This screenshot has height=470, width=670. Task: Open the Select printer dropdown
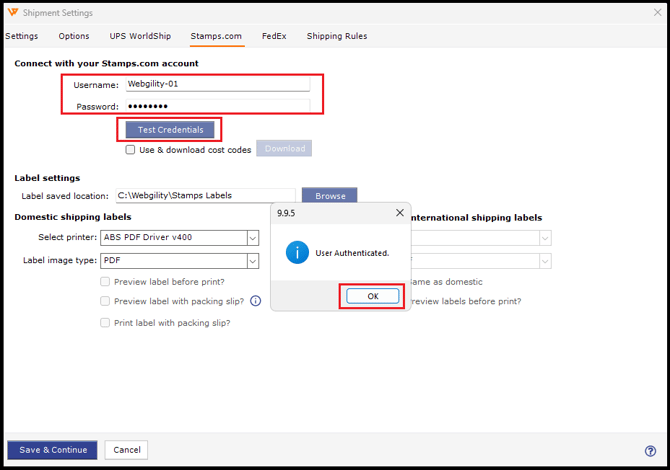[x=252, y=238]
